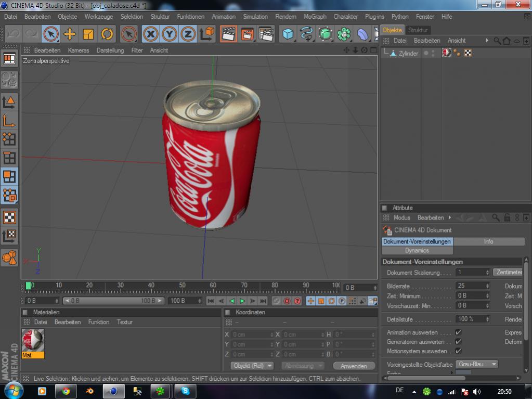Toggle the X axis lock

pyautogui.click(x=151, y=34)
